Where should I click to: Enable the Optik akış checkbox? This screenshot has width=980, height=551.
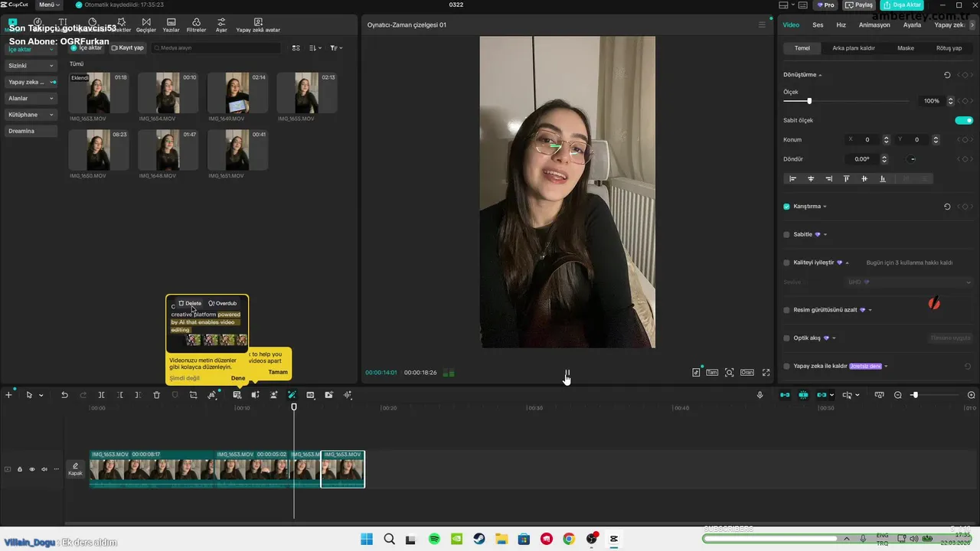pos(786,337)
